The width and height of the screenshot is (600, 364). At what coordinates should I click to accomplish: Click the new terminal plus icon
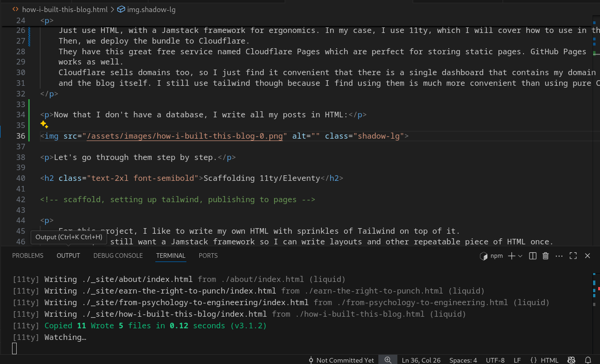click(x=511, y=256)
